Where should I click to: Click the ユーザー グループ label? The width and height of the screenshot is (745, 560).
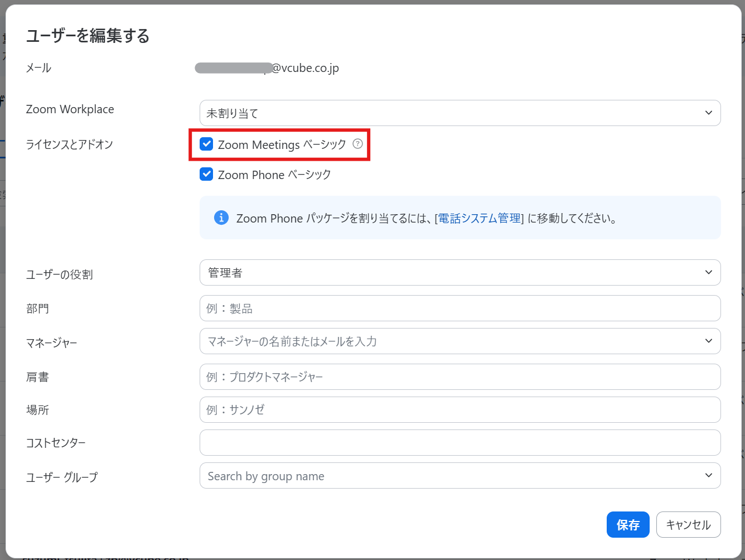click(x=62, y=477)
